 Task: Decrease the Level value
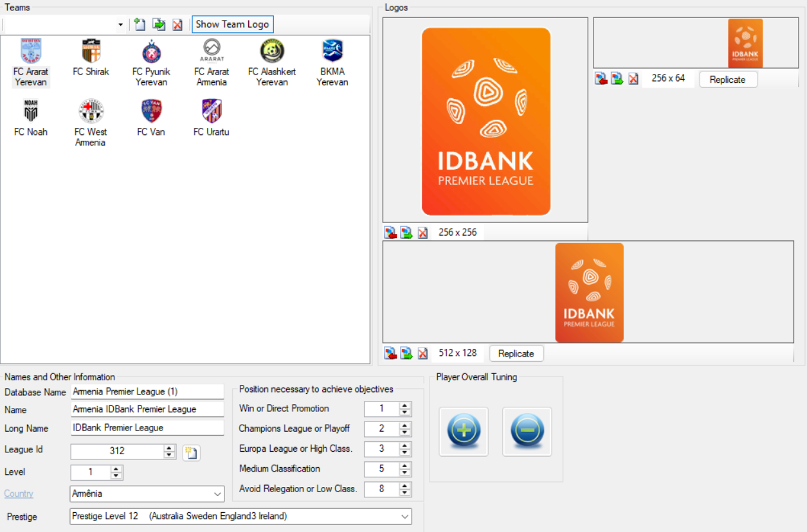[x=116, y=476]
